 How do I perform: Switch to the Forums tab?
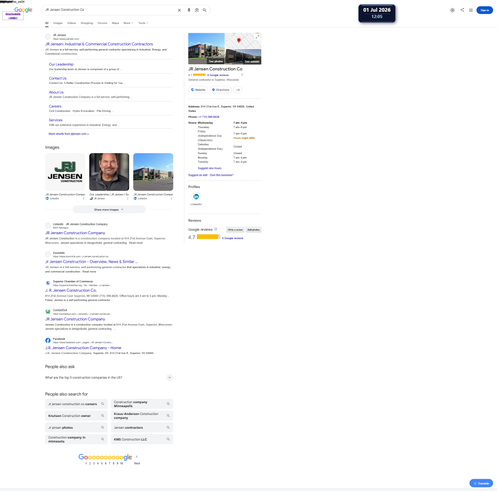pyautogui.click(x=102, y=23)
